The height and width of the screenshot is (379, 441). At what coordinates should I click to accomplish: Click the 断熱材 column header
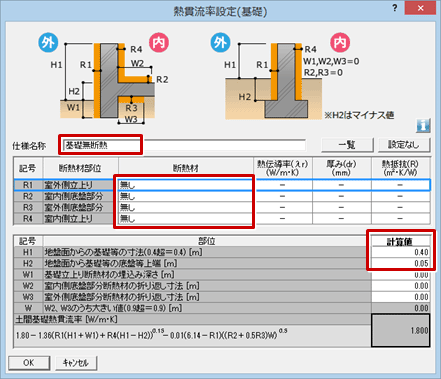coord(186,168)
